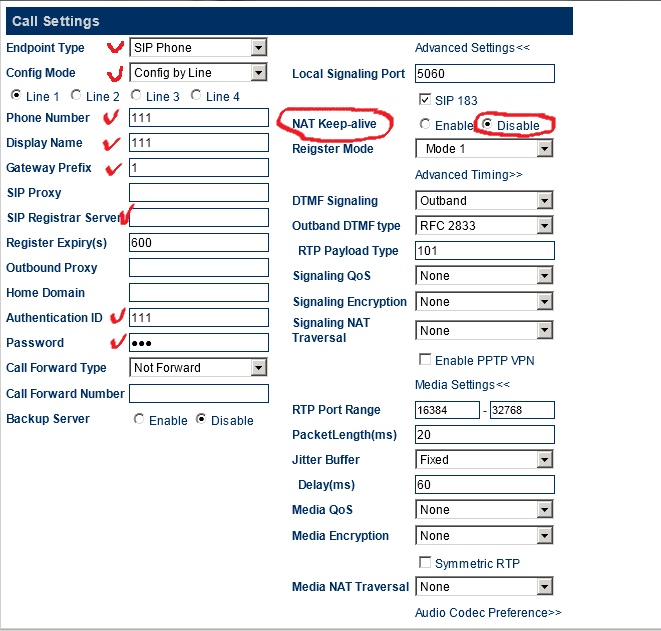Screen dimensions: 661x631
Task: Expand the Advanced Timing link
Action: (x=468, y=175)
